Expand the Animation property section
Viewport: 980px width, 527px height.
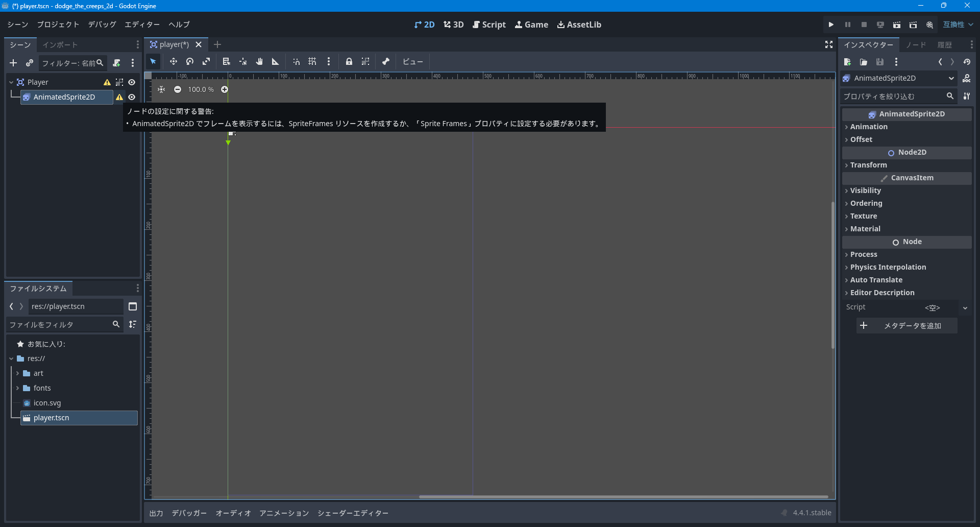(907, 127)
